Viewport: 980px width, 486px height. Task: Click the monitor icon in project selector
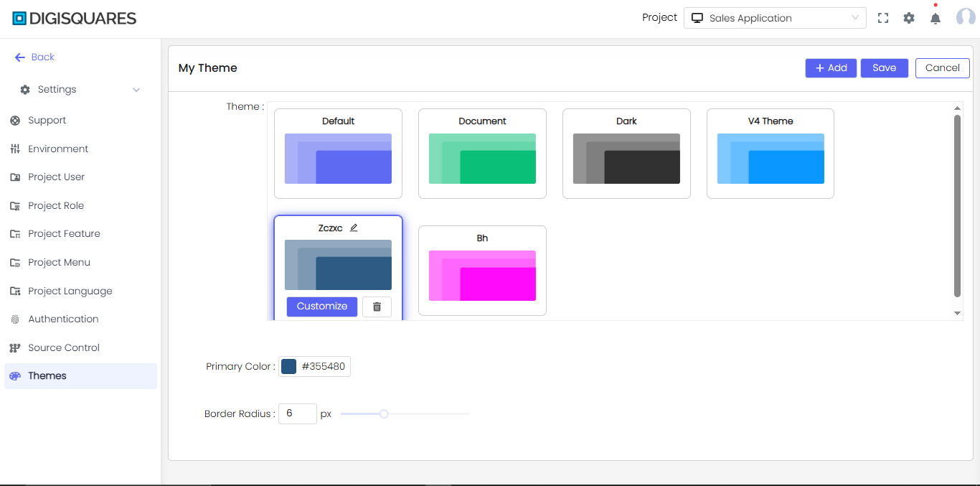pos(697,18)
